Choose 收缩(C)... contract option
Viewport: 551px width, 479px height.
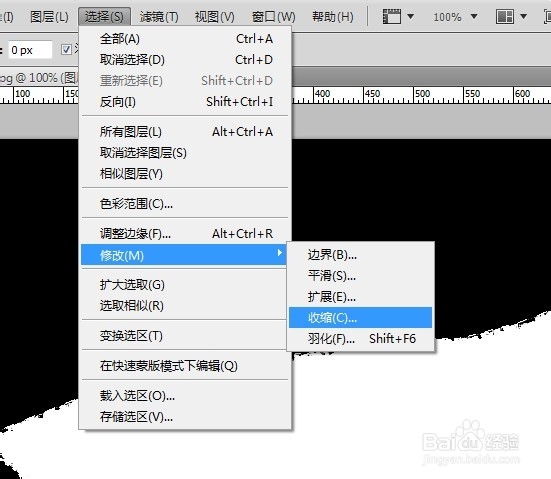(x=361, y=318)
